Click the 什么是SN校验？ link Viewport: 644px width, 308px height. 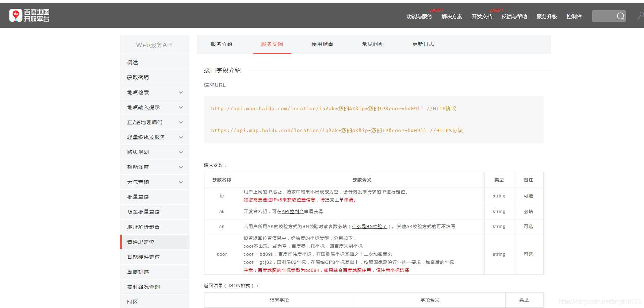(x=369, y=227)
